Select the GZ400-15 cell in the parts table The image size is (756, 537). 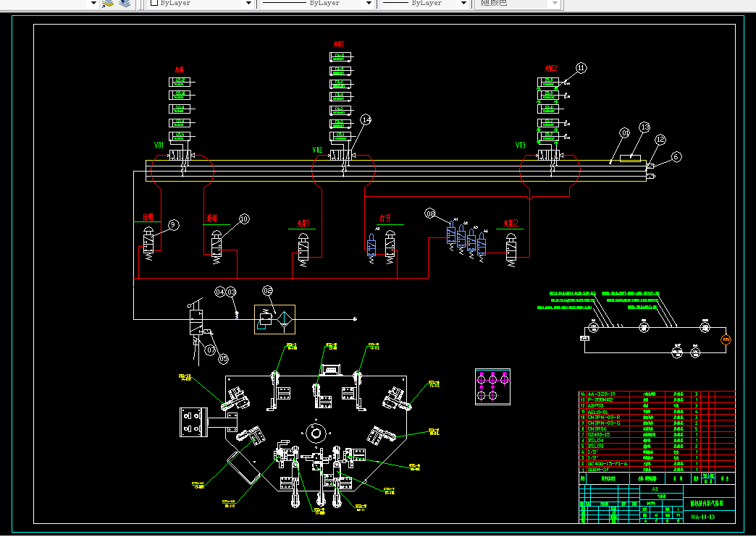[x=608, y=435]
